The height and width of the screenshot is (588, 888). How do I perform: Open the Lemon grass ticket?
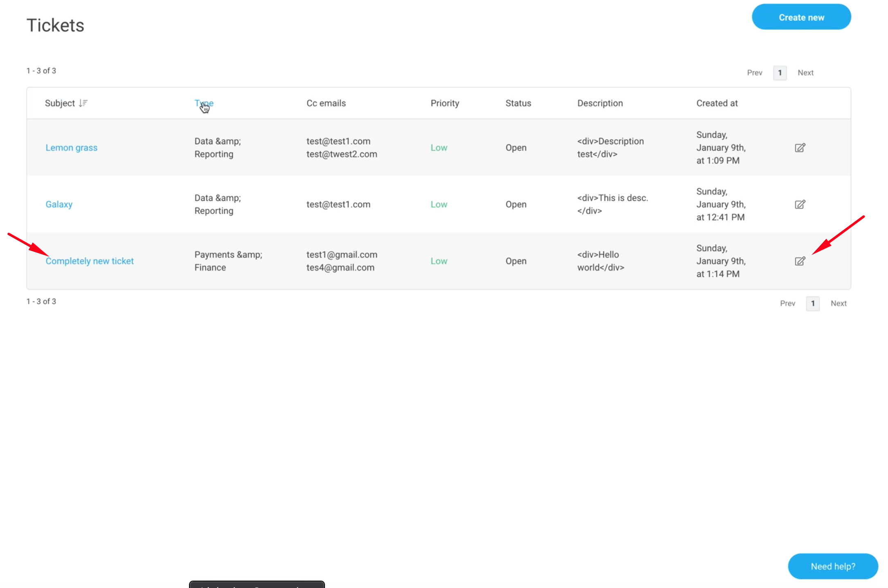click(x=71, y=148)
